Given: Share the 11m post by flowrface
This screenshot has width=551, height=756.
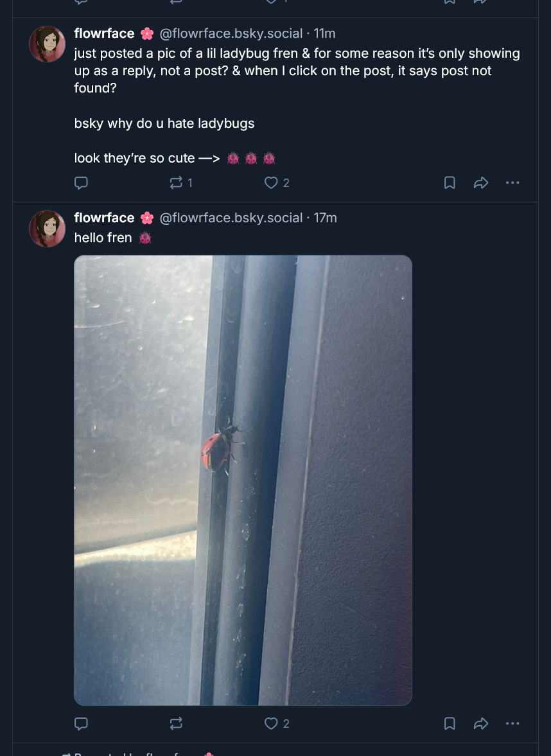Looking at the screenshot, I should pyautogui.click(x=480, y=183).
